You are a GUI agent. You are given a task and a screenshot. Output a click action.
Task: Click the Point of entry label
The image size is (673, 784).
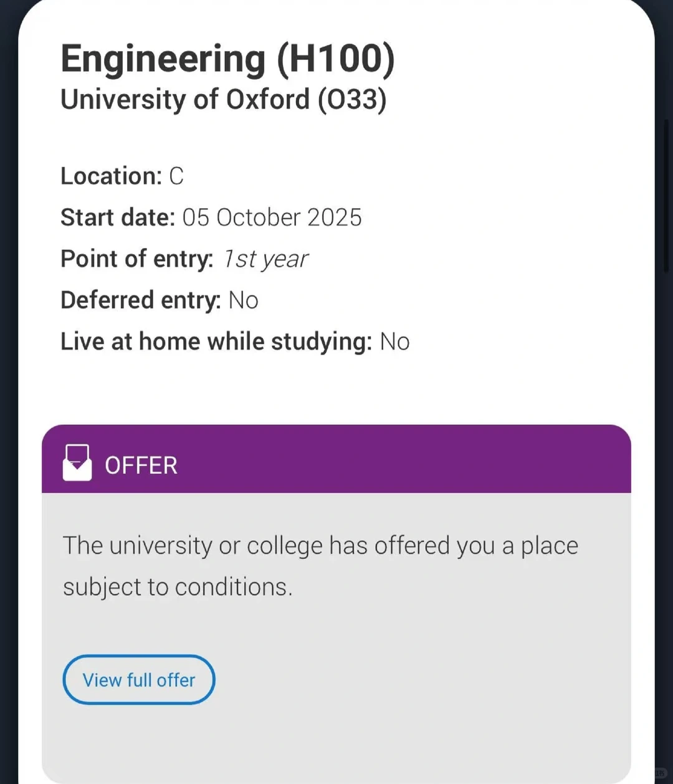pos(137,259)
